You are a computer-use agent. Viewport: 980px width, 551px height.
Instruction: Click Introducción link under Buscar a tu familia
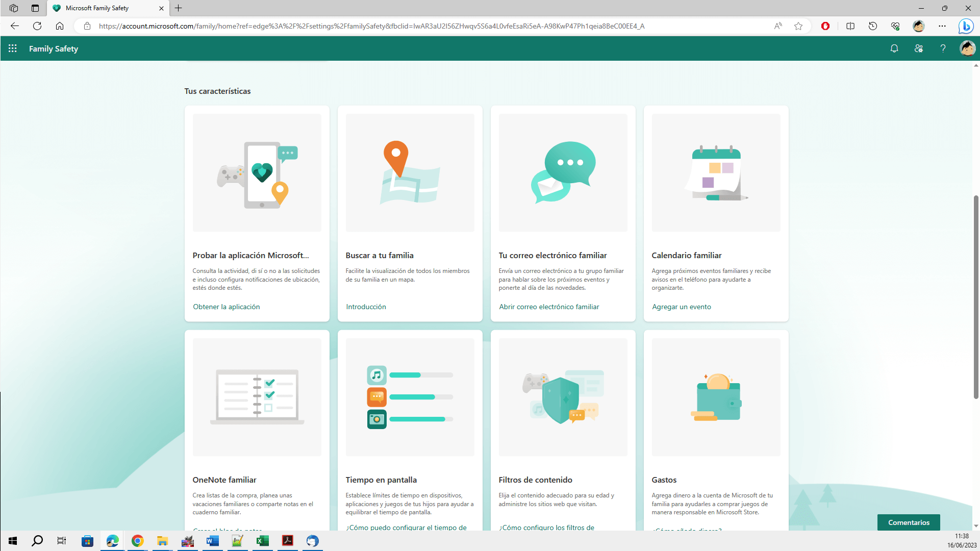point(366,307)
